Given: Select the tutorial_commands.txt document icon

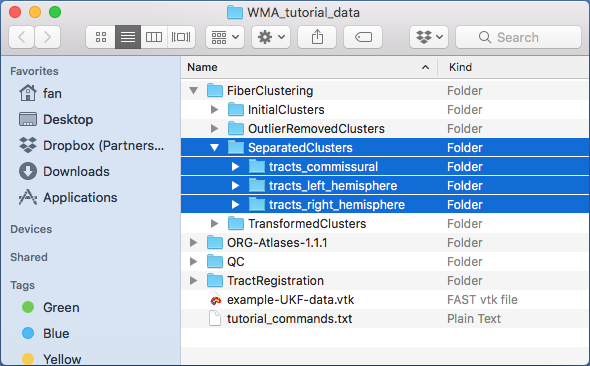Looking at the screenshot, I should coord(215,319).
